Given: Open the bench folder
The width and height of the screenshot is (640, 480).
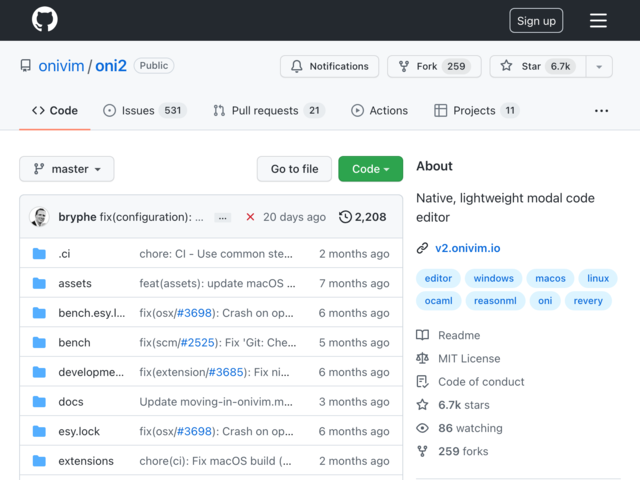Looking at the screenshot, I should 74,342.
